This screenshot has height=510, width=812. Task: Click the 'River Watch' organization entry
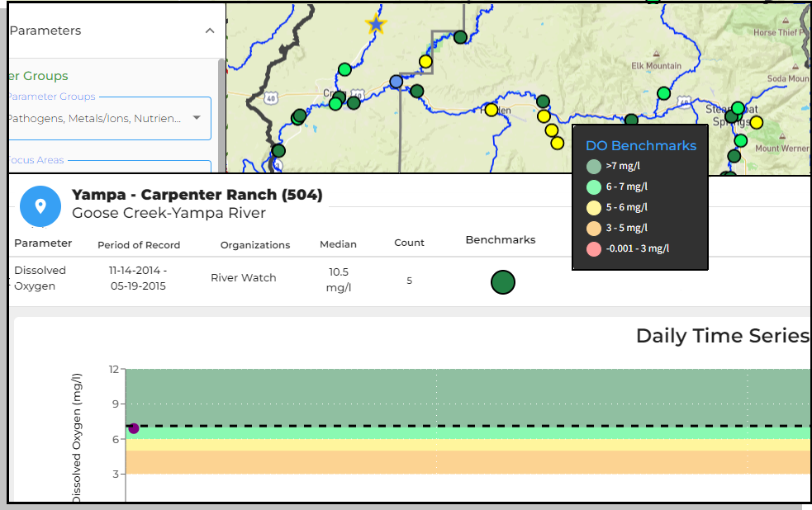click(x=243, y=277)
